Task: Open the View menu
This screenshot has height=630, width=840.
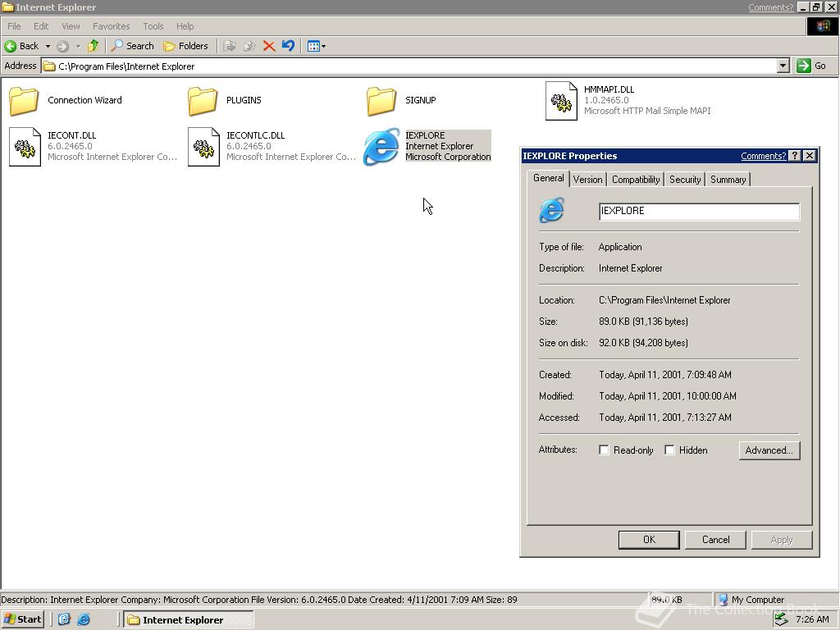Action: click(x=71, y=26)
